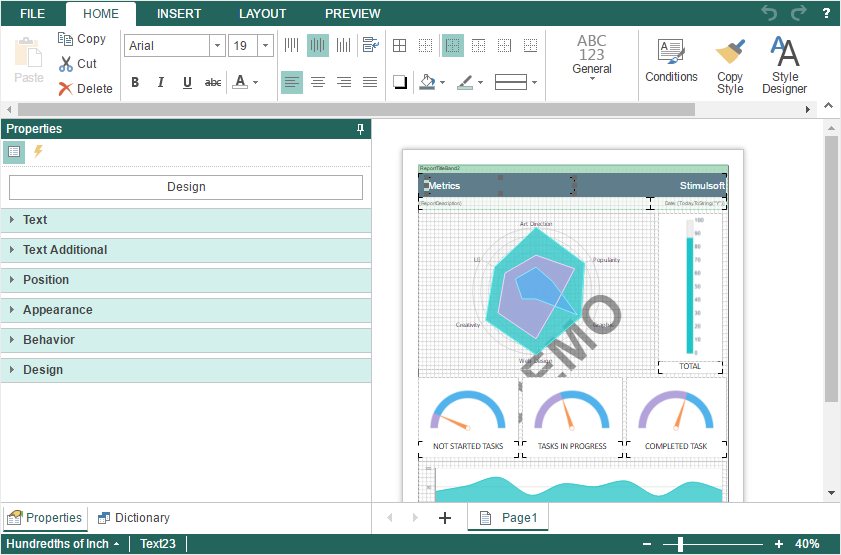Show the events lightning bolt tab
The height and width of the screenshot is (555, 841).
tap(39, 152)
